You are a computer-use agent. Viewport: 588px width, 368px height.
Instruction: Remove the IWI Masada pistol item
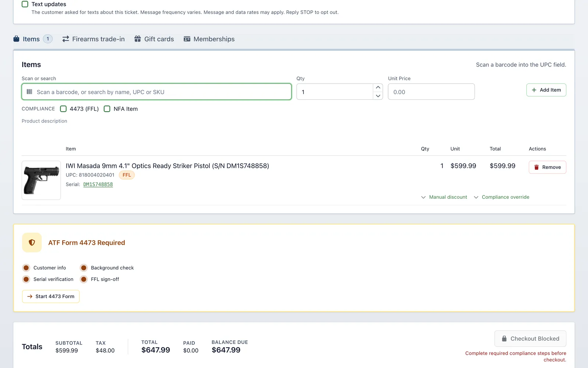click(x=547, y=167)
